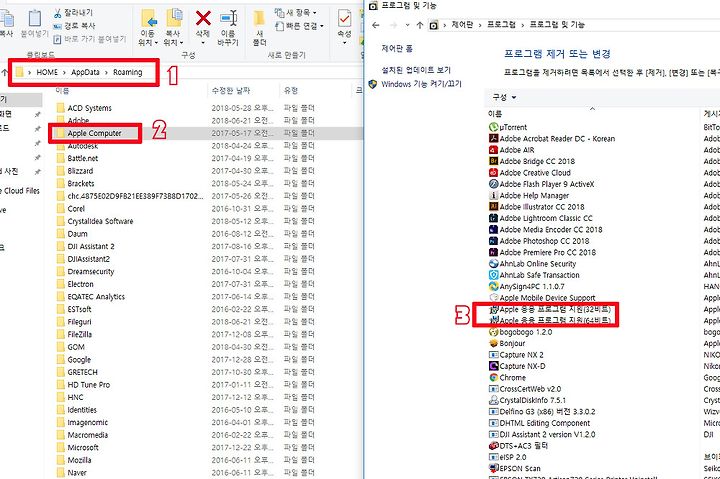Select µTorrent in the programs list
Viewport: 720px width, 479px height.
tap(508, 127)
